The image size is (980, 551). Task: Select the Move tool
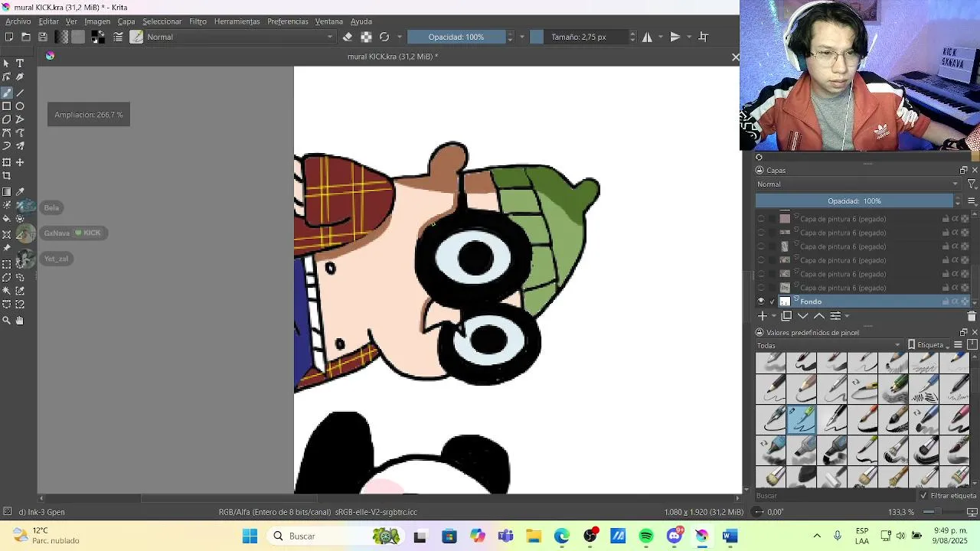(20, 162)
